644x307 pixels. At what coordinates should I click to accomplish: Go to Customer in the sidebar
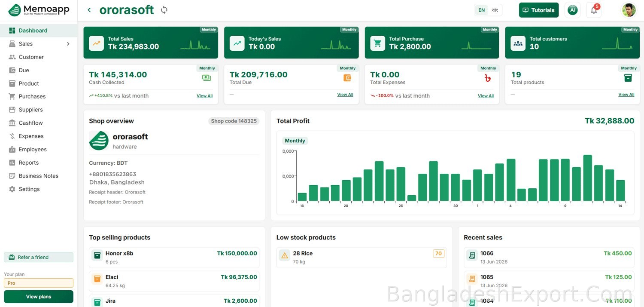click(39, 57)
